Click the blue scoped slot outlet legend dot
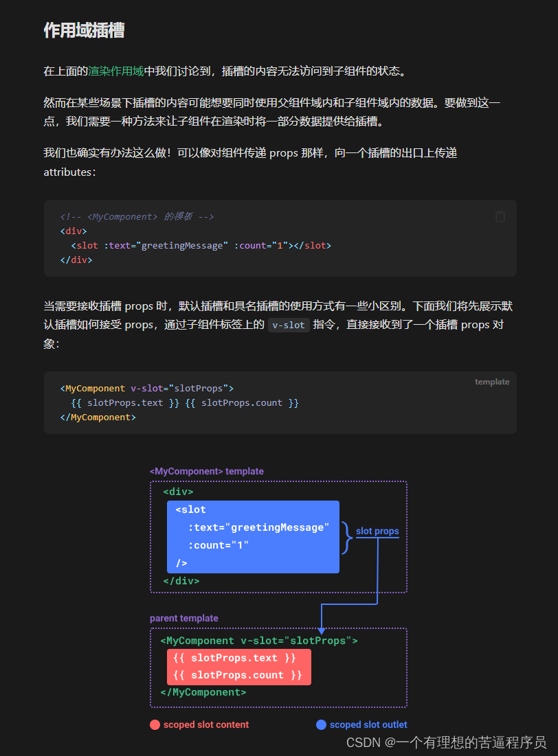Viewport: 558px width, 756px height. coord(321,724)
